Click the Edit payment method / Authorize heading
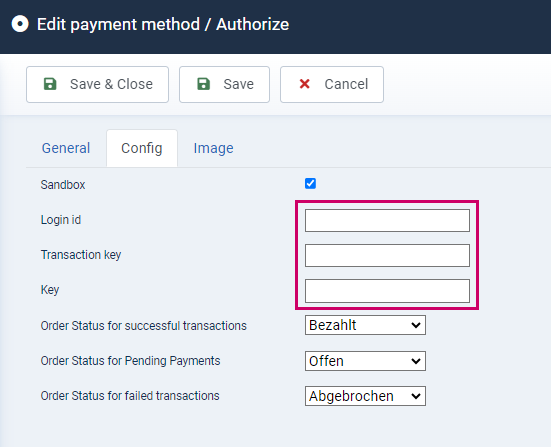551x447 pixels. click(x=163, y=25)
